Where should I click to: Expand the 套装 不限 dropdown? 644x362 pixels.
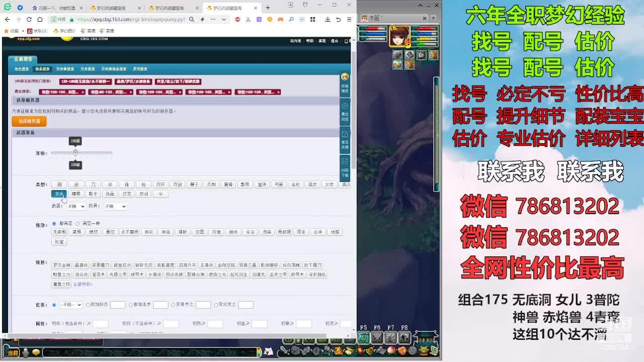pos(70,305)
